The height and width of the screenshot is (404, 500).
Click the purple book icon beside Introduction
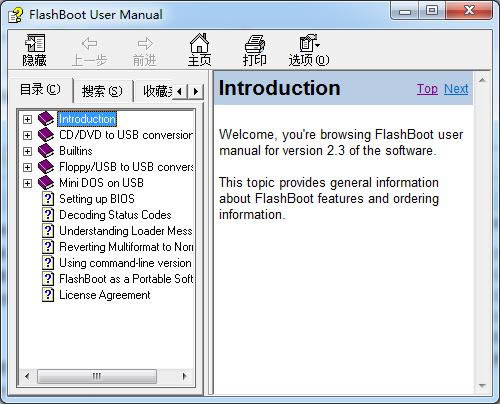coord(46,119)
